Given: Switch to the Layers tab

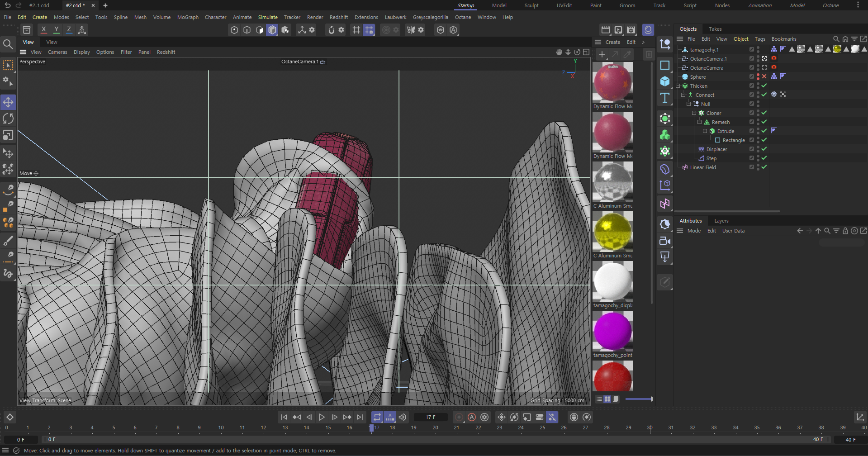Looking at the screenshot, I should pos(721,221).
